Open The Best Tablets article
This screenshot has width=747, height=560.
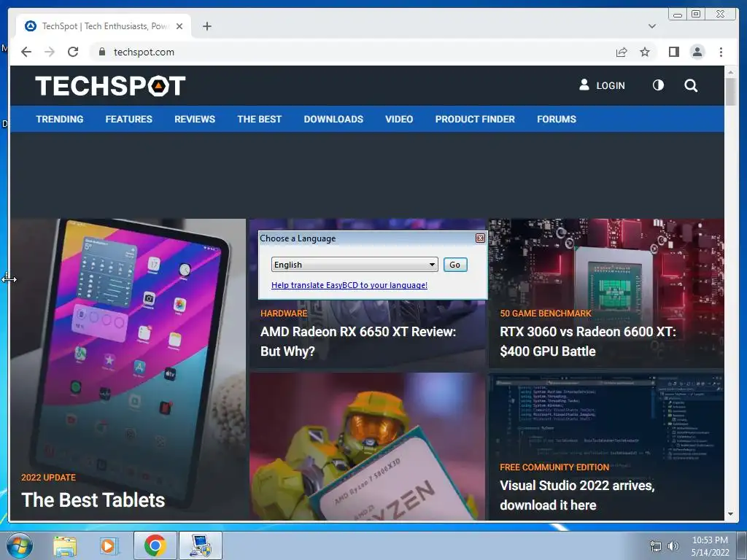click(x=93, y=499)
